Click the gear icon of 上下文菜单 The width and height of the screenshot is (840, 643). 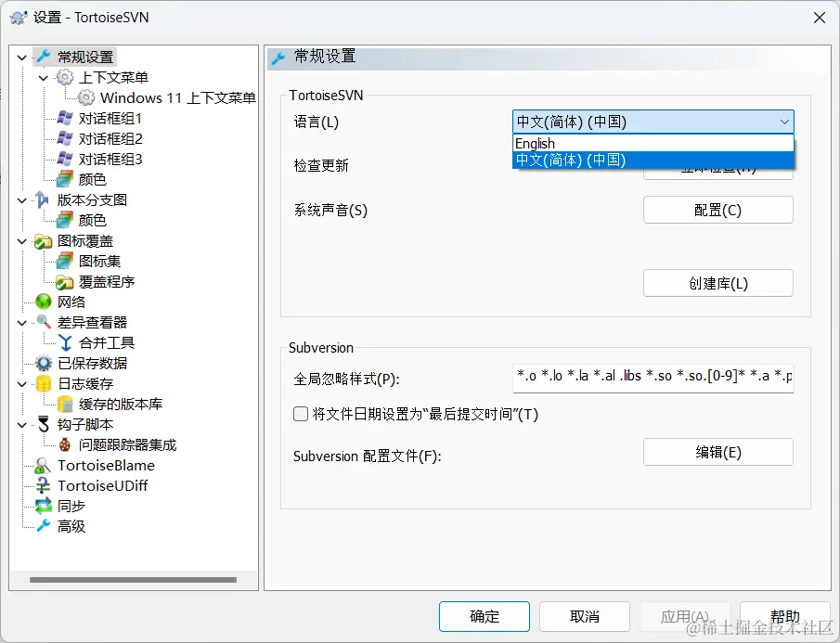click(65, 77)
